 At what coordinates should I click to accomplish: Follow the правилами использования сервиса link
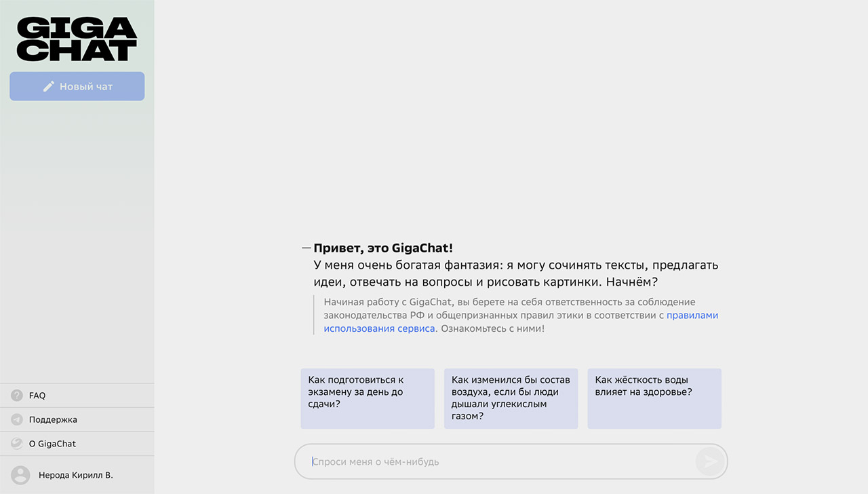point(521,322)
